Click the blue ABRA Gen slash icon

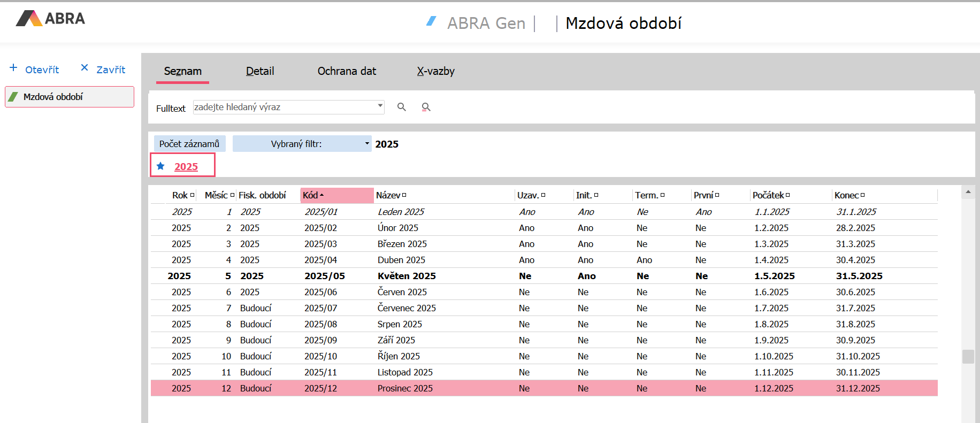431,21
